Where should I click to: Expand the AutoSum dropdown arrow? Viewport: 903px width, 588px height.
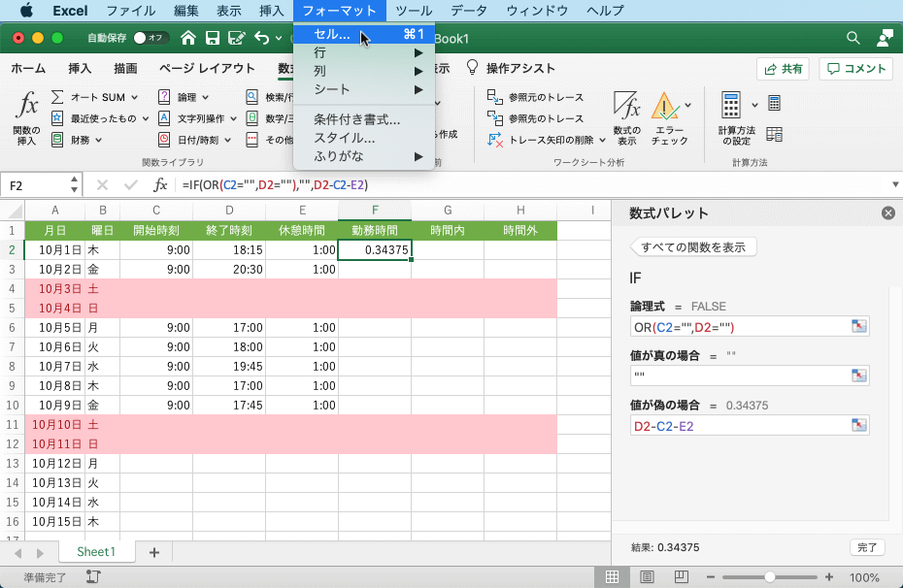[x=135, y=97]
